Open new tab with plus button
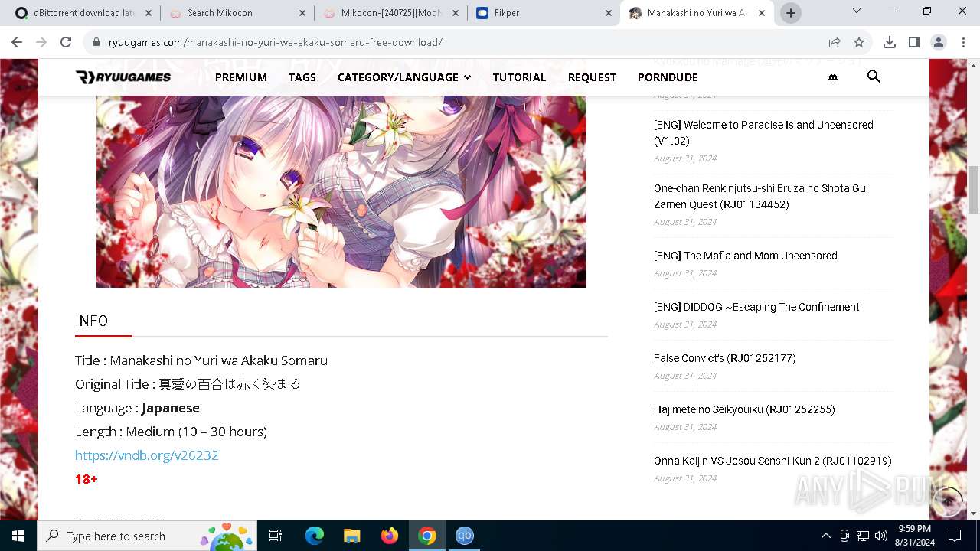Image resolution: width=980 pixels, height=551 pixels. (791, 13)
